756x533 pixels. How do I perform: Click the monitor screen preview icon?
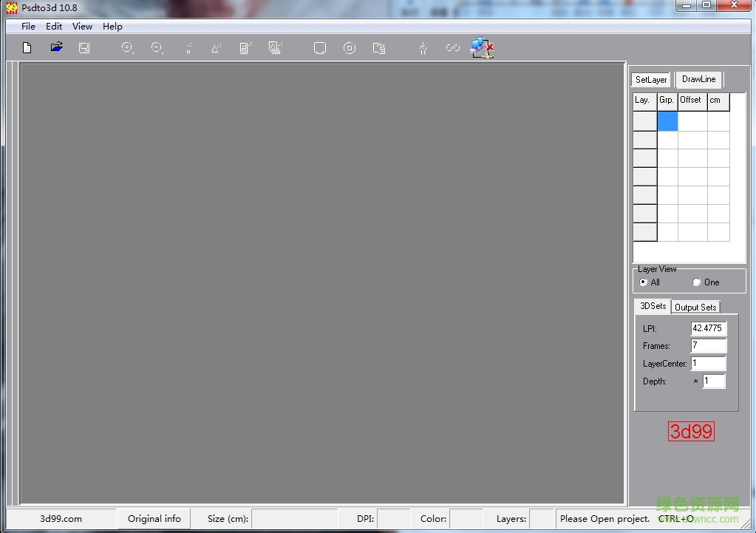pos(320,48)
